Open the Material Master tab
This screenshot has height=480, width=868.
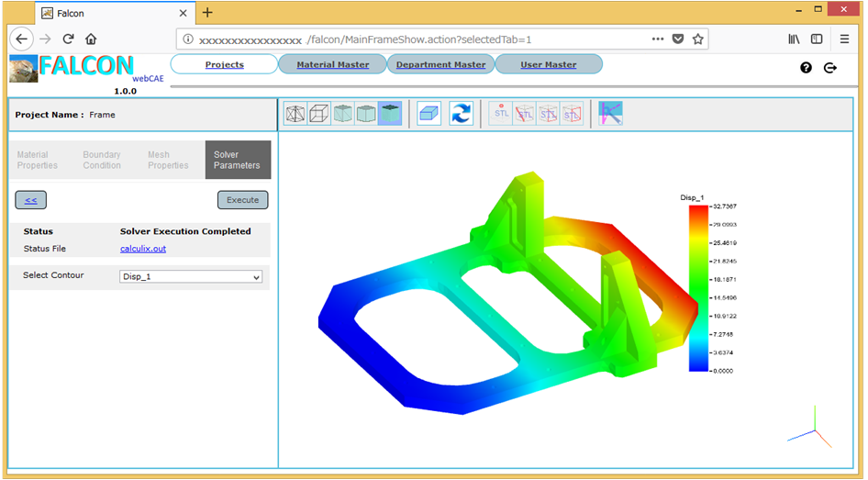tap(332, 64)
